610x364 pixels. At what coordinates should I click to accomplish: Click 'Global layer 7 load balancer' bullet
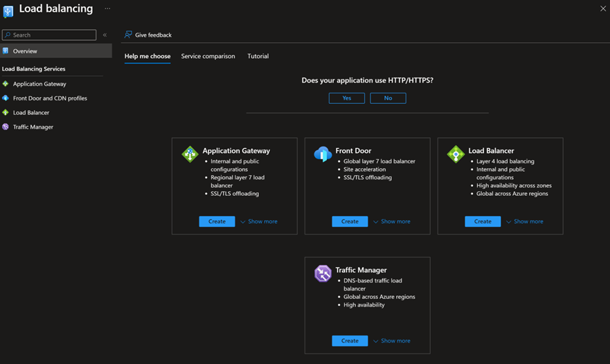[x=379, y=161]
